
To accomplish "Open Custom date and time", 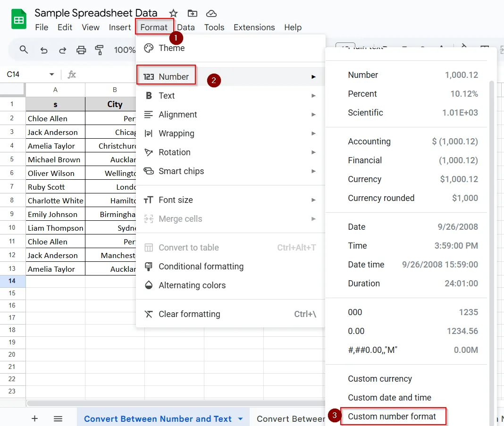I will pyautogui.click(x=406, y=398).
